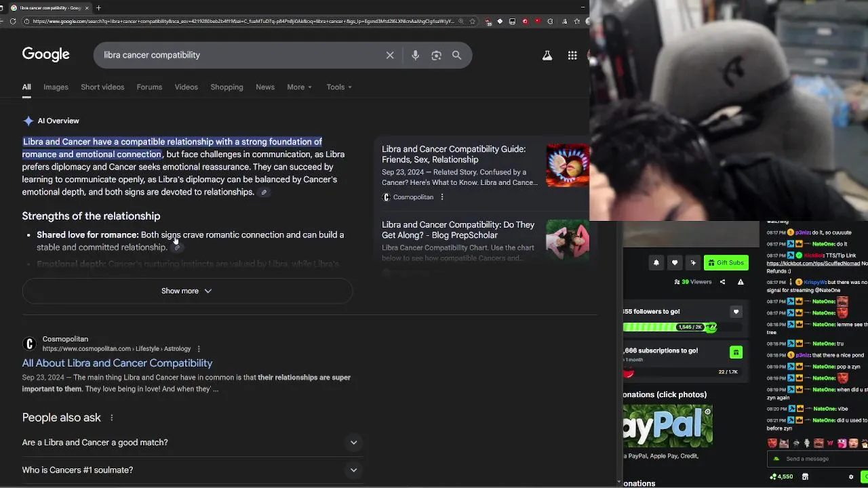Click the notification bell on stream page
Screen dimensions: 868x488
[x=656, y=263]
